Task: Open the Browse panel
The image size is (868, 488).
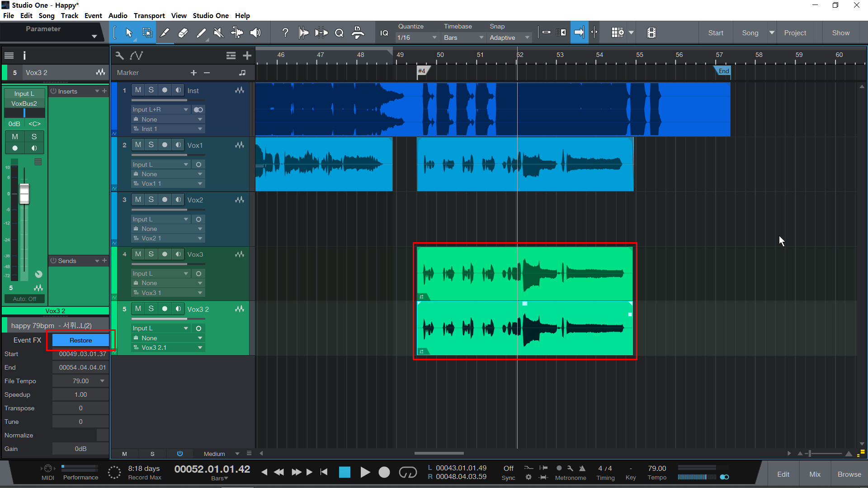Action: pos(849,474)
